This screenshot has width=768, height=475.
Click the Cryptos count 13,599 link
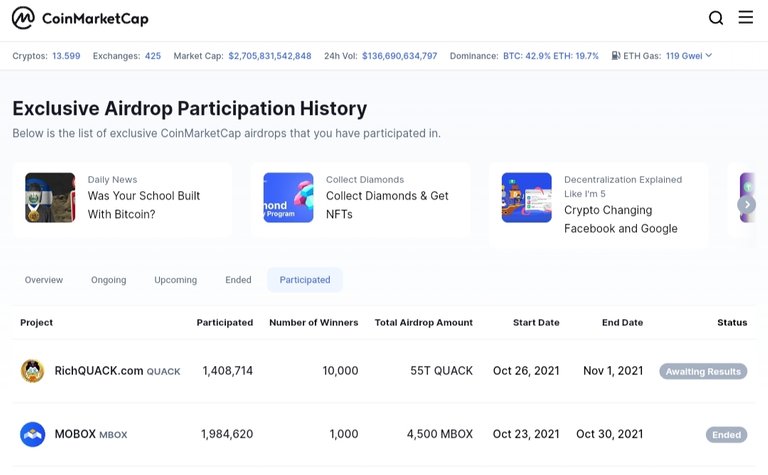coord(66,56)
